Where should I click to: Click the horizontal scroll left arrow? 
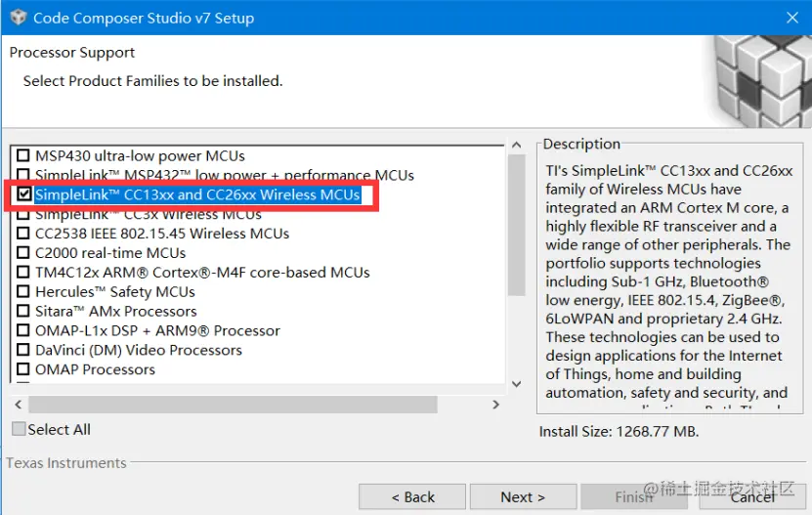(19, 405)
